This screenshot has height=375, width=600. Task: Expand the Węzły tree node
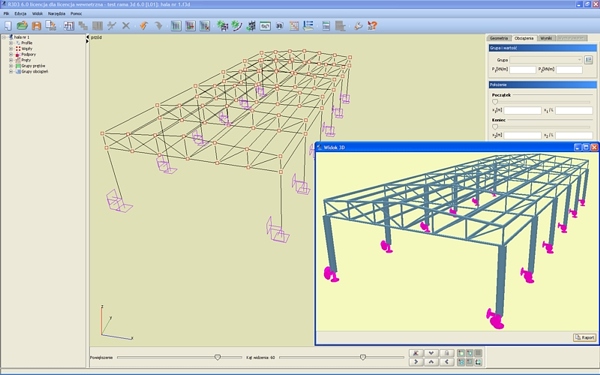click(11, 49)
